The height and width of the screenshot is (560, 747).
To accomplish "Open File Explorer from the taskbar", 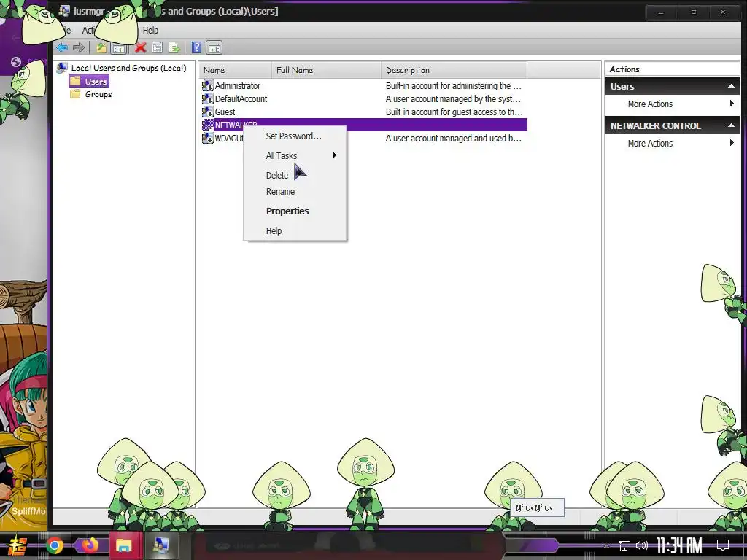I will pyautogui.click(x=124, y=545).
